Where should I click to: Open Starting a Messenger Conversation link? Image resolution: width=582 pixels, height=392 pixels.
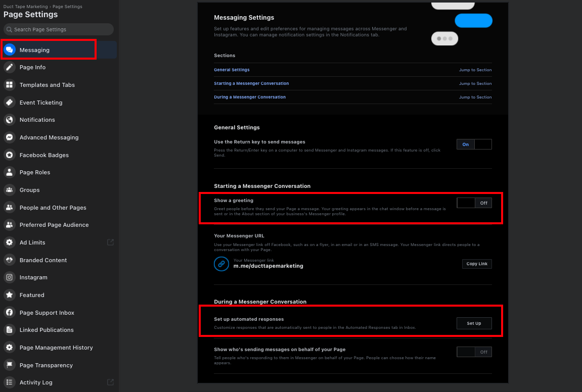251,83
